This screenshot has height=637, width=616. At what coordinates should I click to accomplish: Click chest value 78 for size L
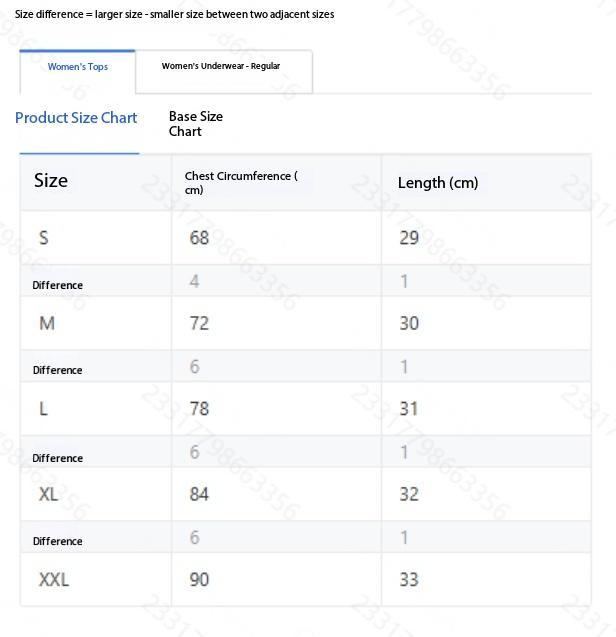click(x=199, y=408)
